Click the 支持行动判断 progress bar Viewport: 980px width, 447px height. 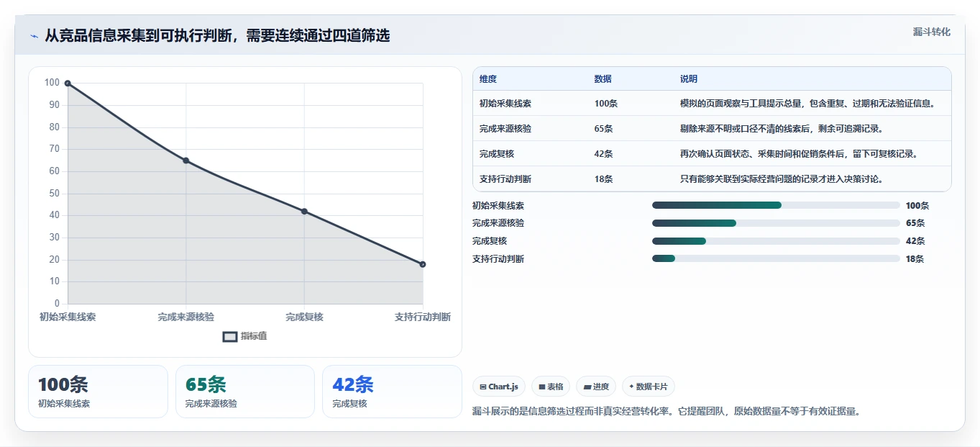point(776,258)
